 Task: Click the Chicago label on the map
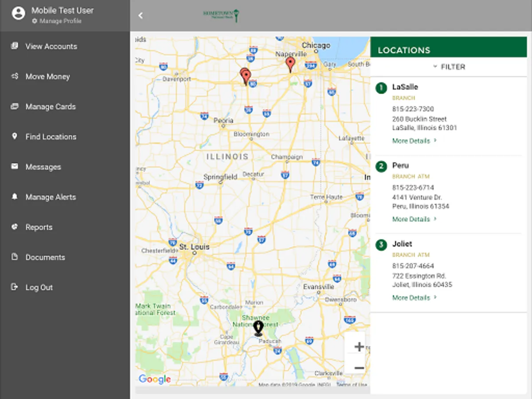pos(316,45)
